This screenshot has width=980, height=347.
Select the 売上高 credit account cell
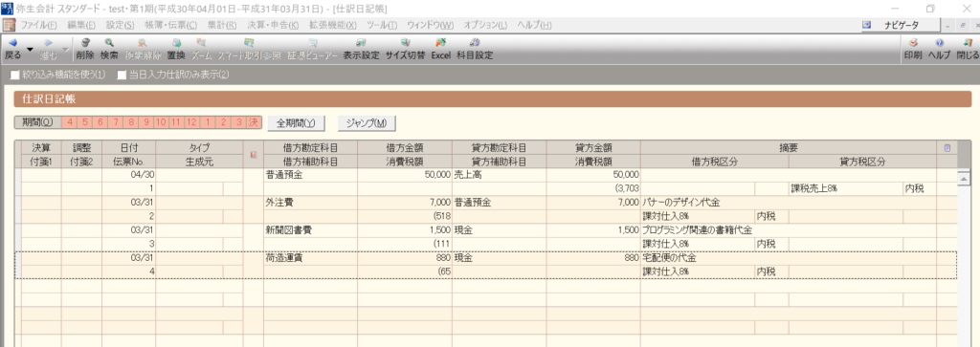[499, 175]
